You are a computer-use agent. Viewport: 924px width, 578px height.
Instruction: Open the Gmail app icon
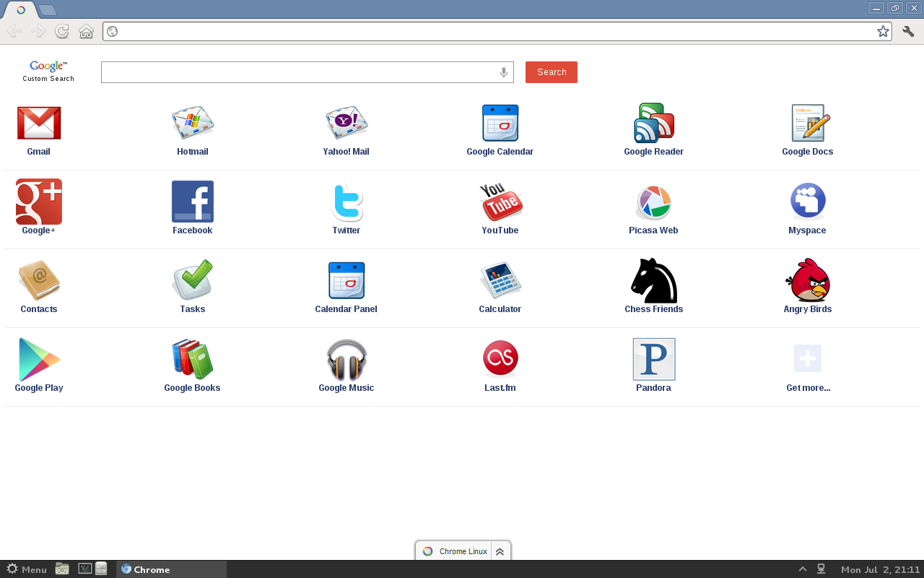pyautogui.click(x=39, y=123)
